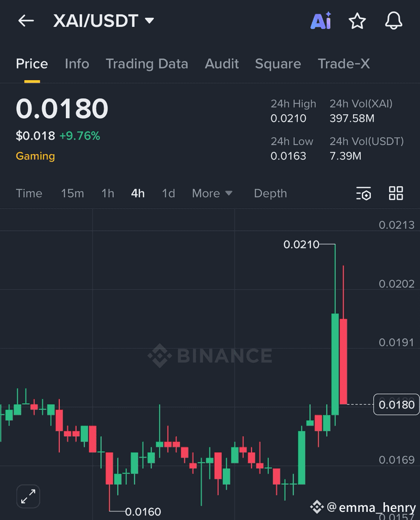Open the Square tab
The height and width of the screenshot is (520, 420).
278,64
